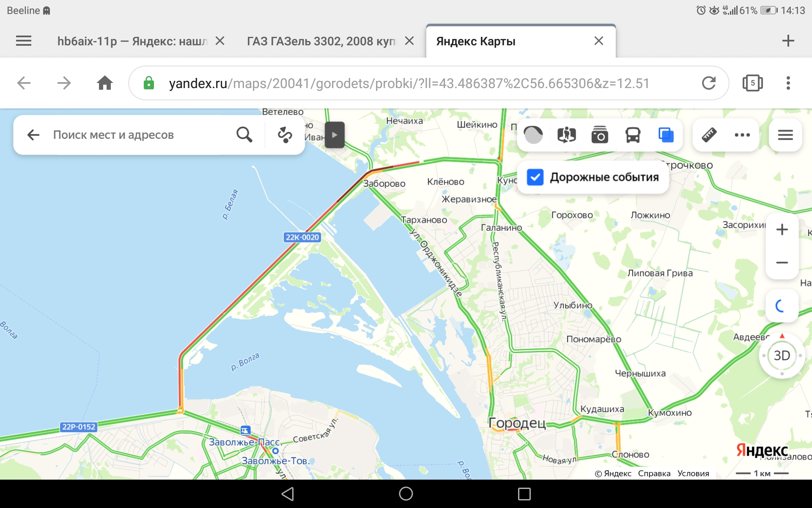Screen dimensions: 812x508
Task: Click the Пономарёво label
Action: (x=594, y=339)
